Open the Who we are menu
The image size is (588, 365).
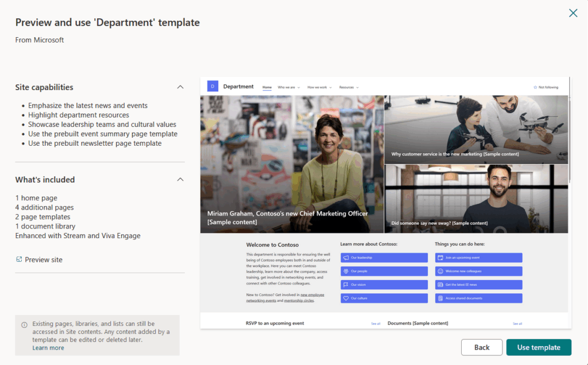pos(289,87)
